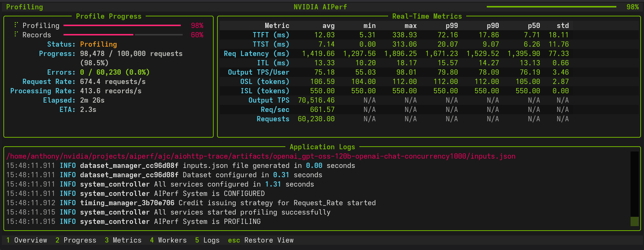Click the NVIDIA AIPerf title

pyautogui.click(x=320, y=7)
